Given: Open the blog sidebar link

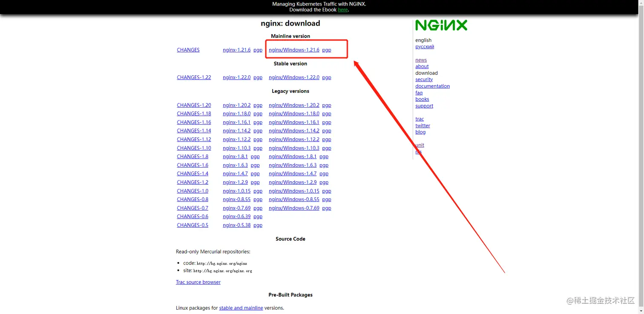Looking at the screenshot, I should pos(420,132).
